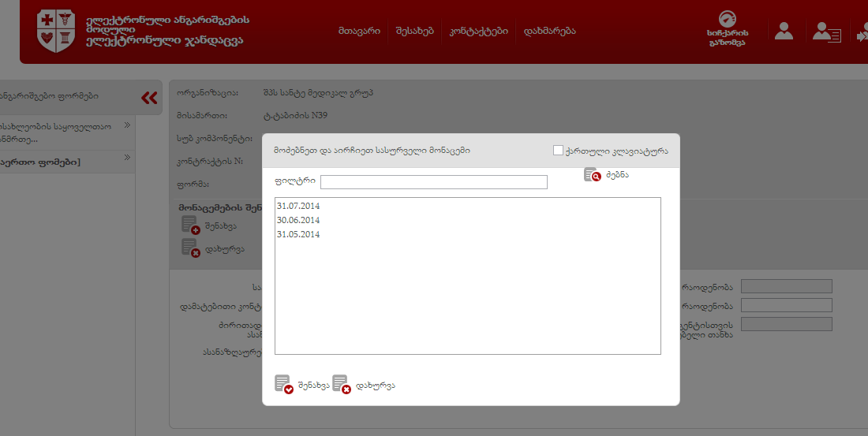
Task: Click the dialog's save (შენახვა) checkmark icon
Action: 283,384
